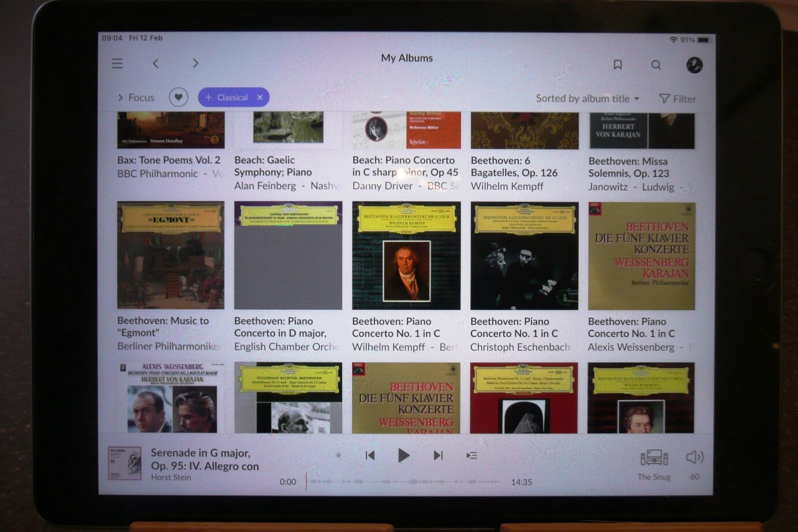
Task: Open the Egmont album cover
Action: point(171,255)
